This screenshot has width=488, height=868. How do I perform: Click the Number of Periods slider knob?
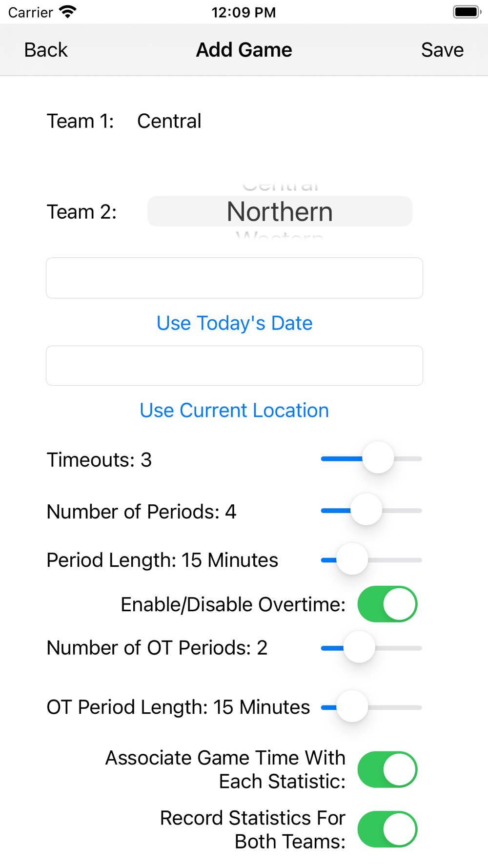click(x=366, y=510)
